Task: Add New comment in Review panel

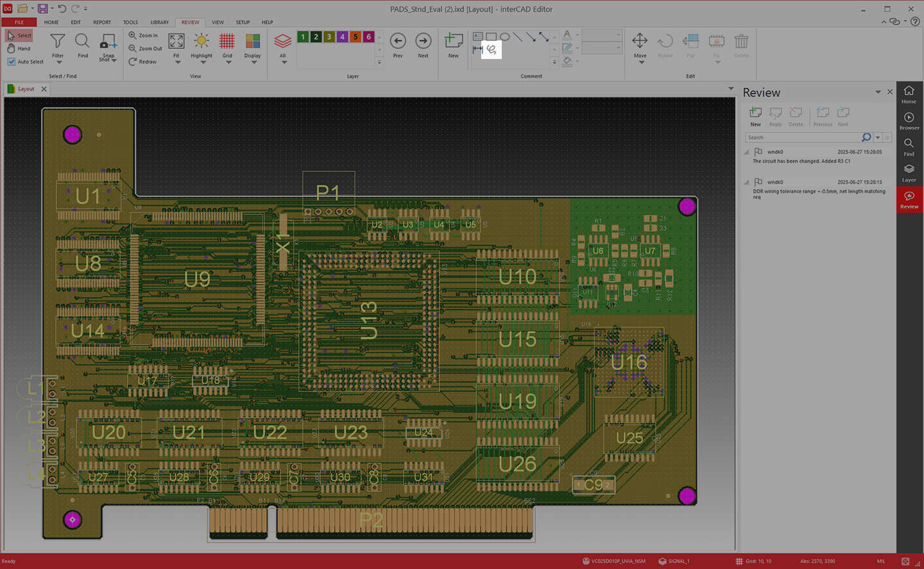Action: (756, 117)
